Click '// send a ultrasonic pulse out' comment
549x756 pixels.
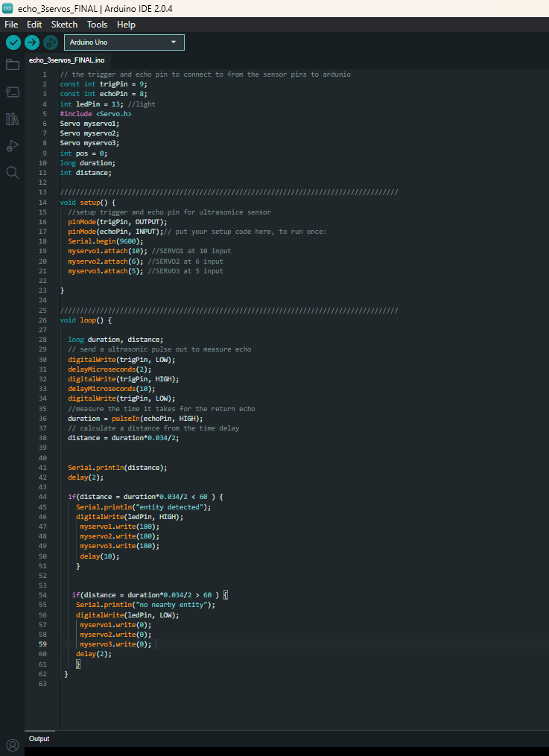pyautogui.click(x=159, y=349)
